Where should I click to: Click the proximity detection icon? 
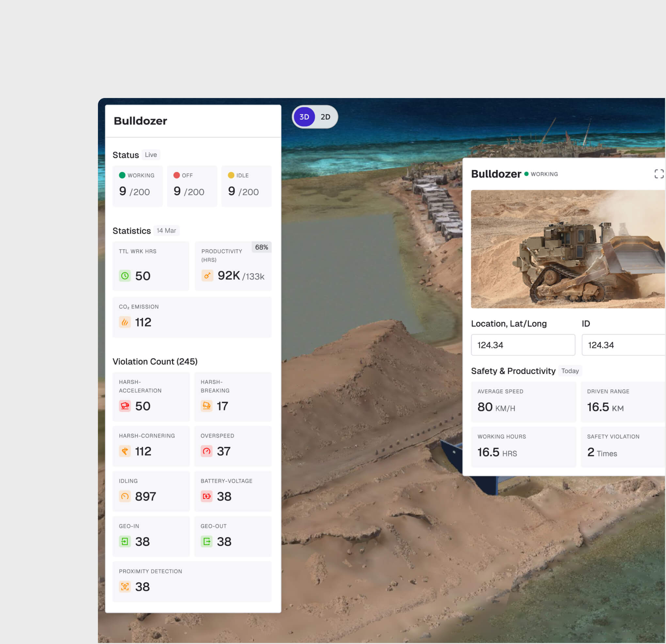(x=125, y=587)
